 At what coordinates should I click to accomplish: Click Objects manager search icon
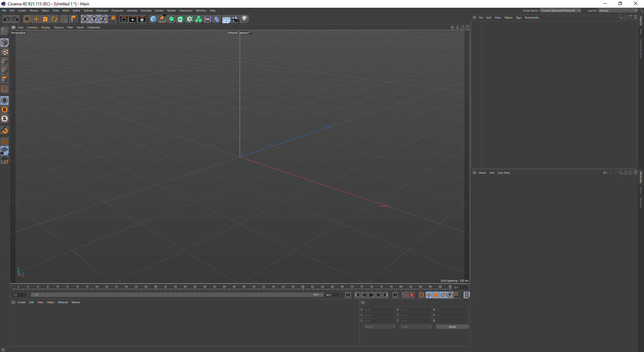[620, 17]
